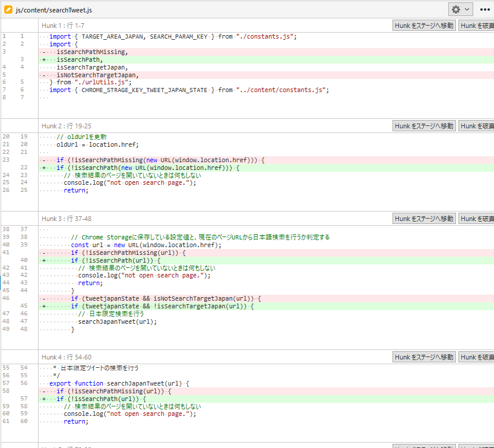
Task: Select removed line with isSearchPathMissing(new URL
Action: pyautogui.click(x=266, y=160)
